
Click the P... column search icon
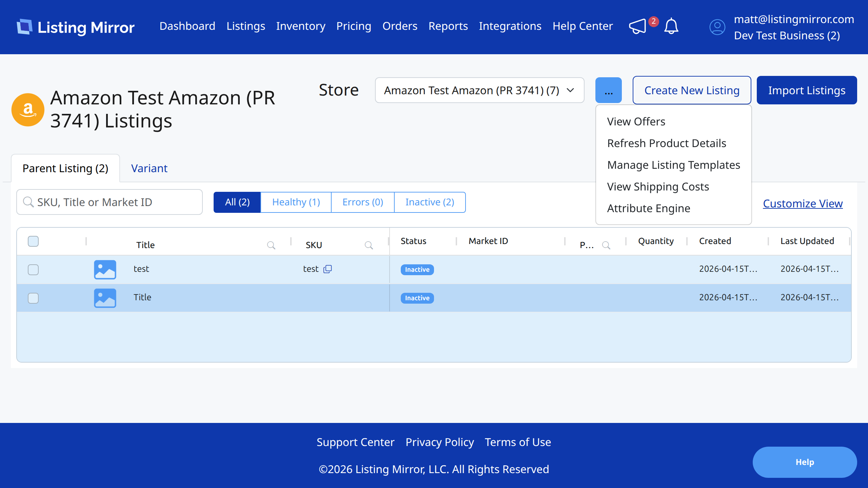click(606, 245)
